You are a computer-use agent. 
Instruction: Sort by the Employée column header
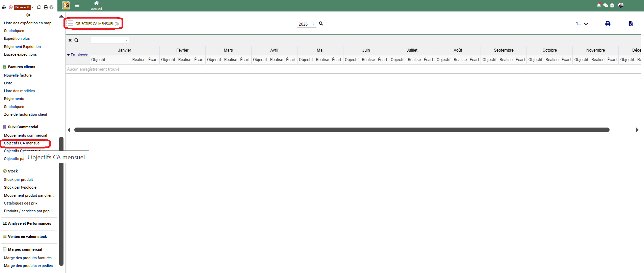pyautogui.click(x=79, y=55)
